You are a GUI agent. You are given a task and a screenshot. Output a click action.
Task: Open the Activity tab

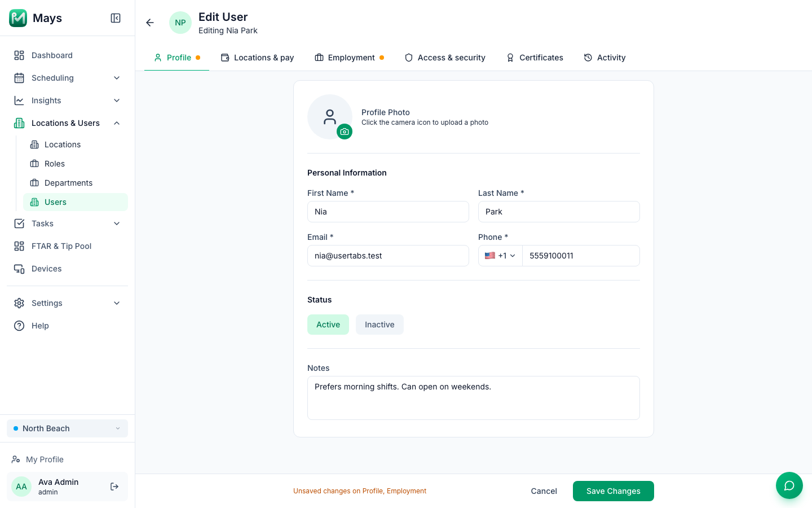(x=604, y=58)
